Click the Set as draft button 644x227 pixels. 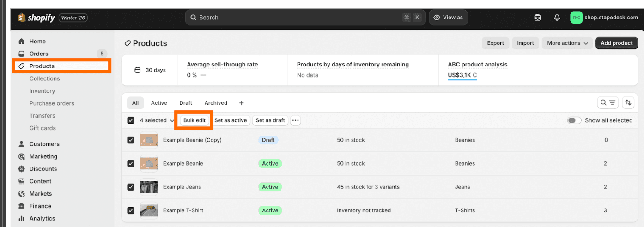[x=270, y=120]
